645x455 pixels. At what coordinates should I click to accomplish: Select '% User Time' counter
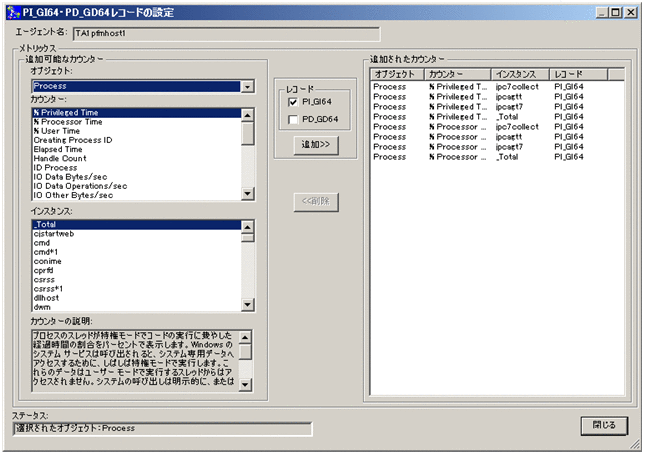pos(137,131)
